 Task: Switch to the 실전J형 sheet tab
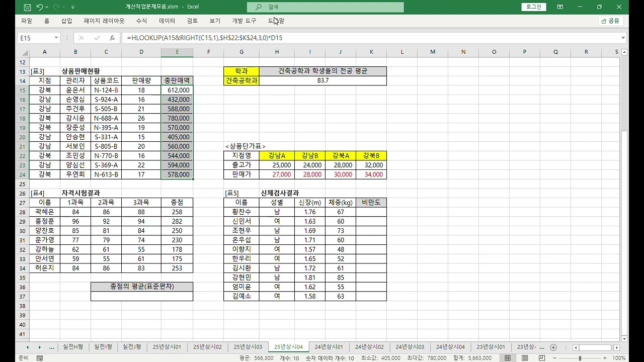click(x=132, y=347)
